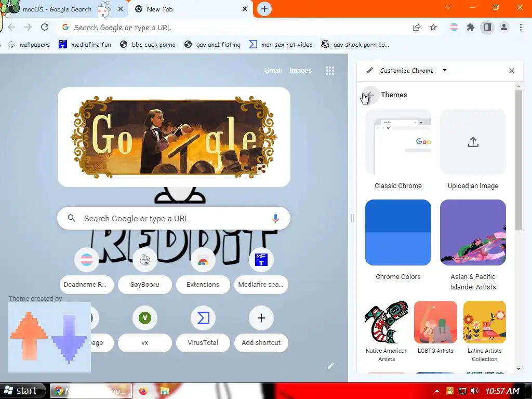
Task: Open Chrome's three-dot menu
Action: (521, 27)
